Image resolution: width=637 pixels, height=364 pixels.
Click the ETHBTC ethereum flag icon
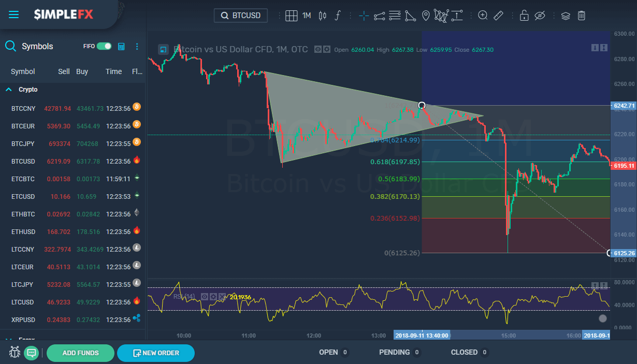click(137, 212)
